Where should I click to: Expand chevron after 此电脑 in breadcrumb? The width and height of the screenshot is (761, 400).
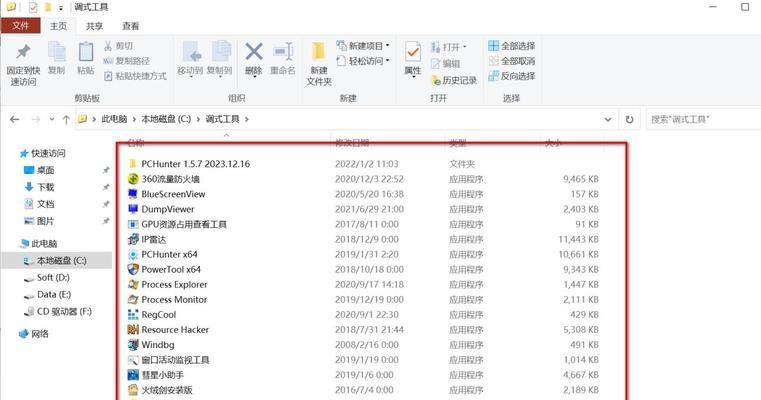tap(134, 119)
